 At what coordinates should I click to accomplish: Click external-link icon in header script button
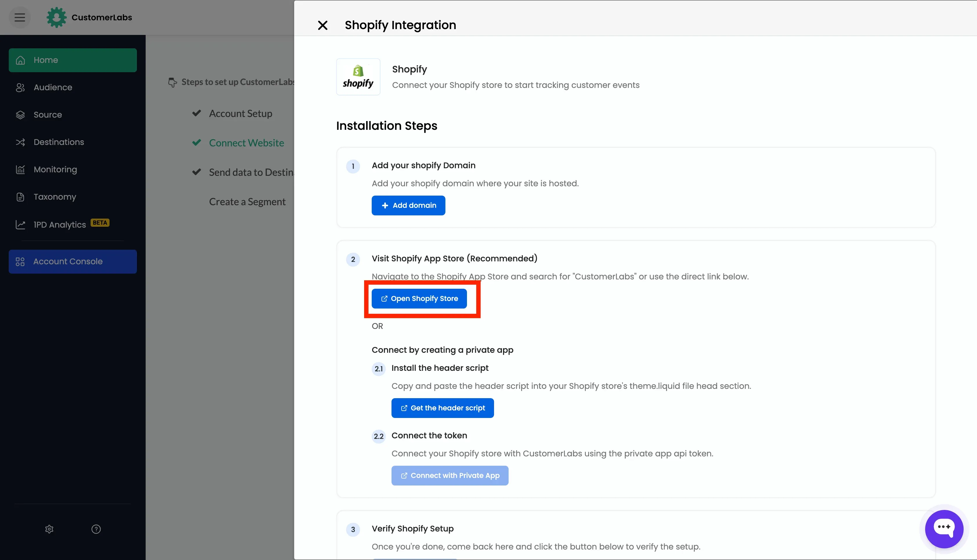404,408
